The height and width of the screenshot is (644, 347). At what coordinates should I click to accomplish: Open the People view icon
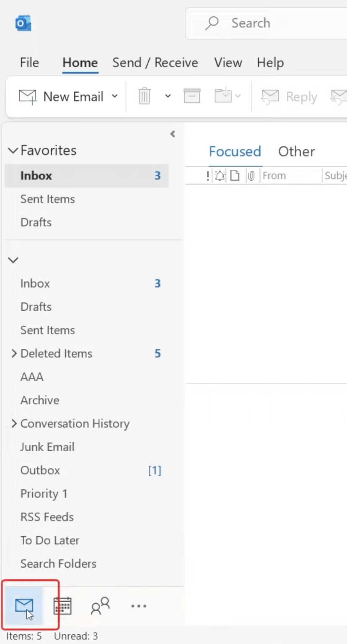[x=99, y=605]
